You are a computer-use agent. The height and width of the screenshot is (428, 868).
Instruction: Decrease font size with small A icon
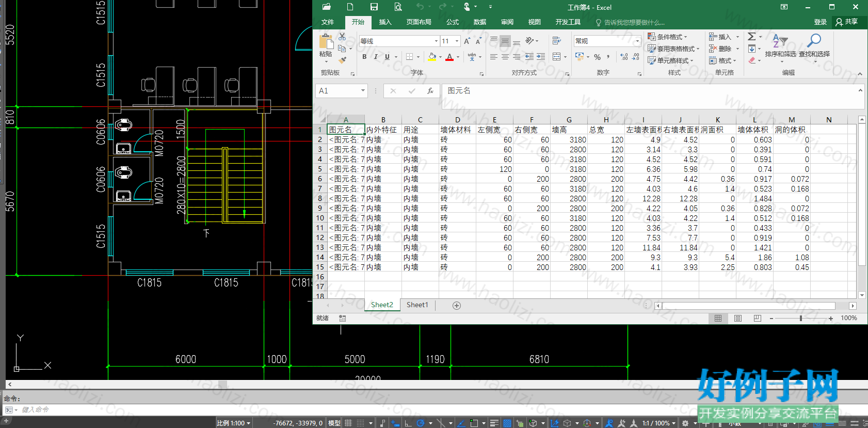tap(478, 41)
